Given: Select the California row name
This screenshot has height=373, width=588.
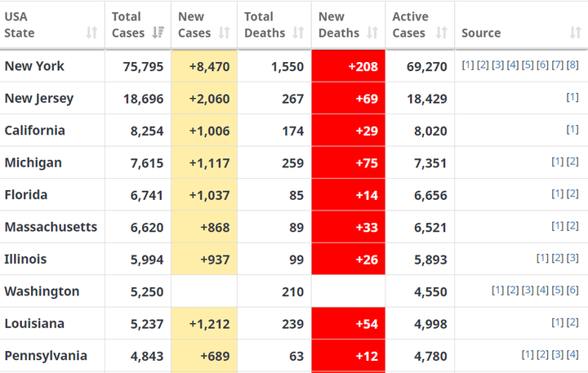Looking at the screenshot, I should pos(35,131).
